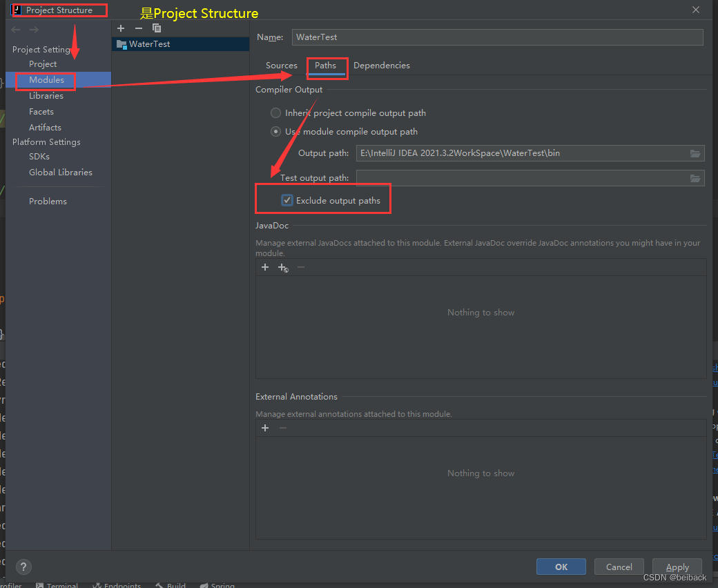Open Terminal tool window in IDE
Screen dimensions: 718x588
point(57,585)
